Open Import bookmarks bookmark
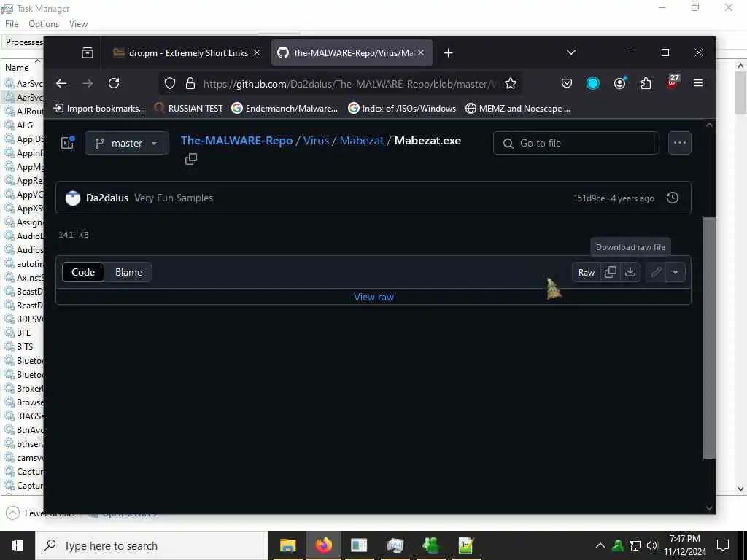Screen dimensions: 747x560 click(99, 109)
